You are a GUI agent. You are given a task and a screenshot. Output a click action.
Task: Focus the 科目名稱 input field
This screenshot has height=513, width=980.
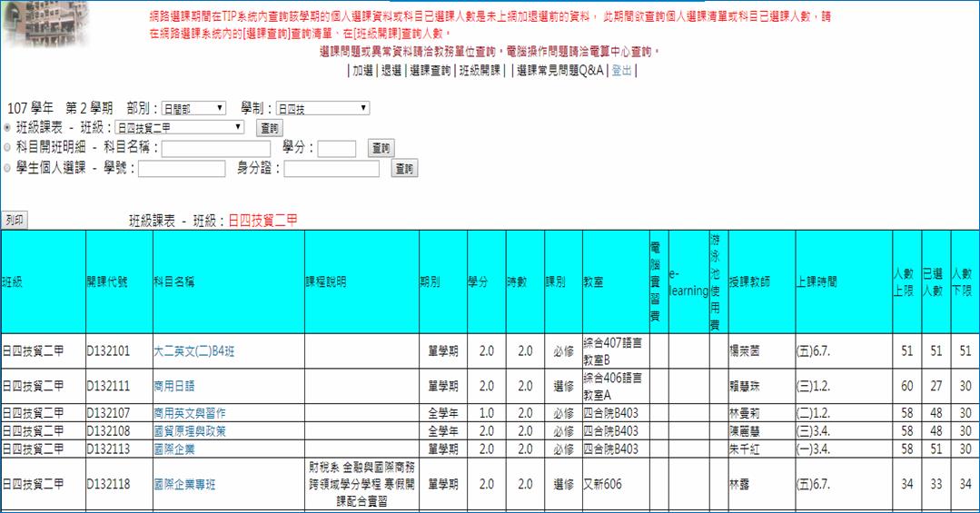[216, 148]
